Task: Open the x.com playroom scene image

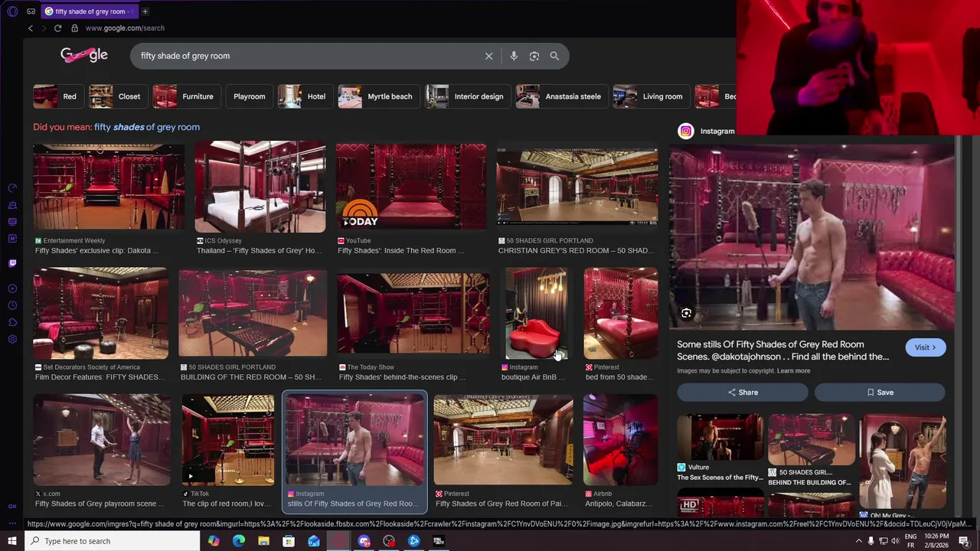Action: 102,440
